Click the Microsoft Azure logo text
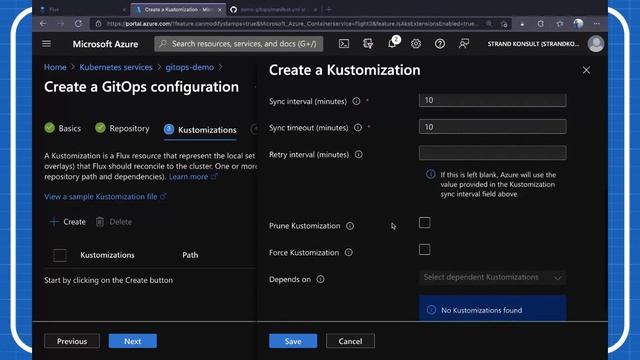 pyautogui.click(x=105, y=44)
